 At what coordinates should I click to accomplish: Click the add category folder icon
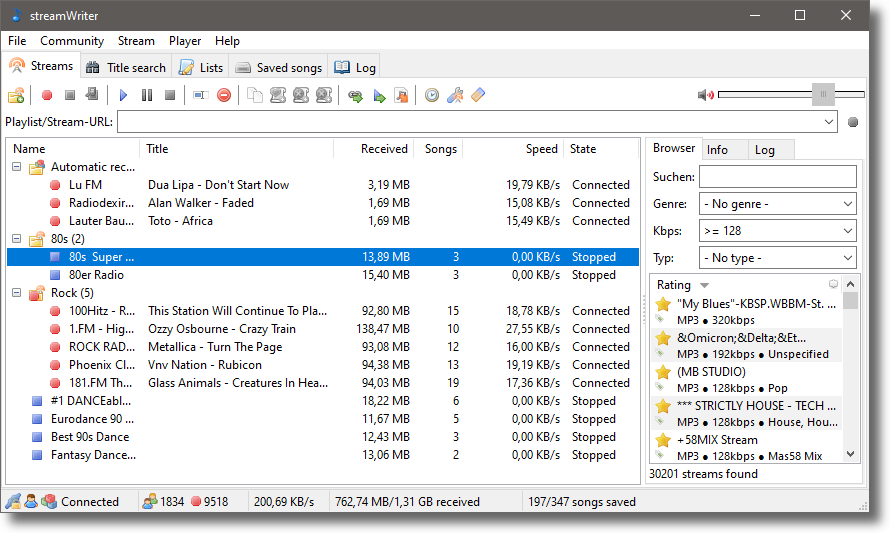pos(16,95)
